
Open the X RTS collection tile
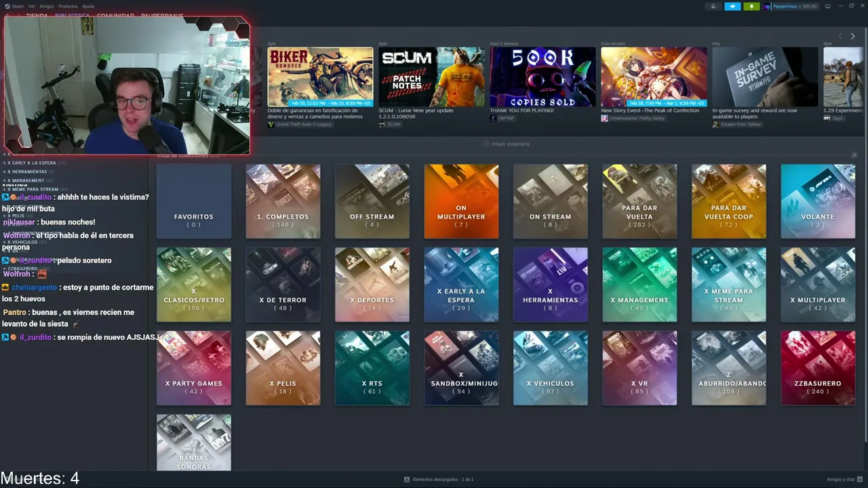pyautogui.click(x=372, y=368)
